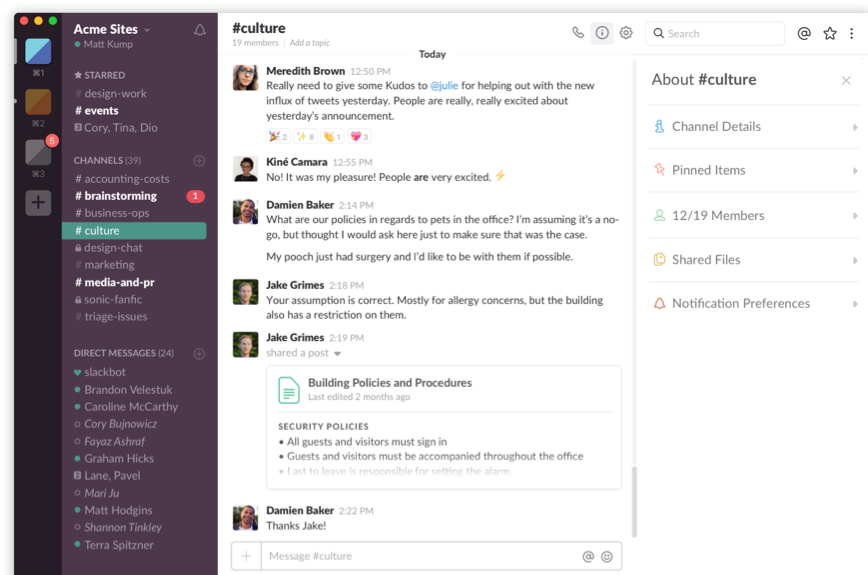Open the Building Policies post document icon
Screen dimensions: 868x575
[x=288, y=390]
